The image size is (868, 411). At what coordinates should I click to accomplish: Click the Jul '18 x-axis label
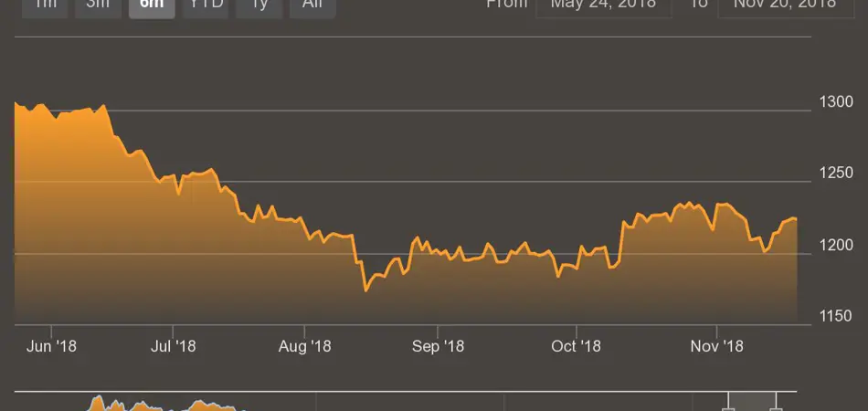(x=173, y=346)
